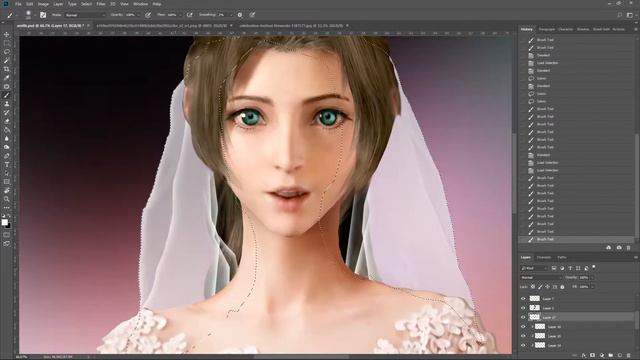
Task: Select the Blur tool
Action: coord(7,139)
